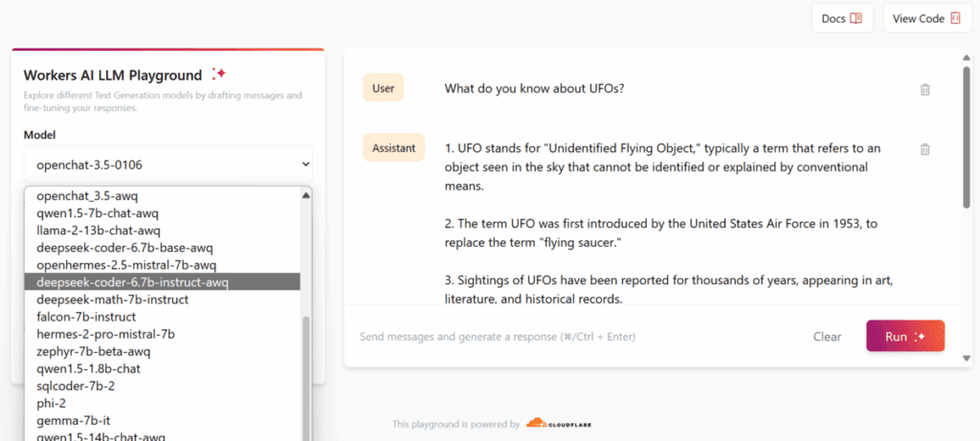Pick deepseek-coder-6.7b-base-awq option
The image size is (980, 441).
(162, 248)
